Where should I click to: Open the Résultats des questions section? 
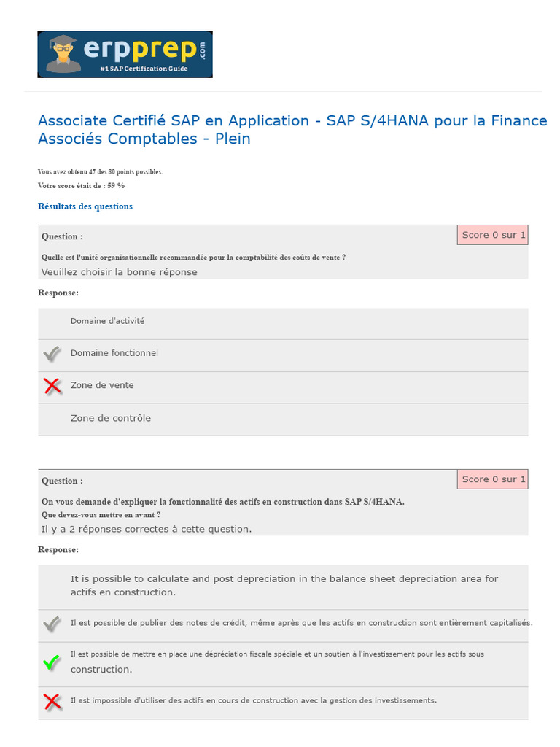point(85,206)
